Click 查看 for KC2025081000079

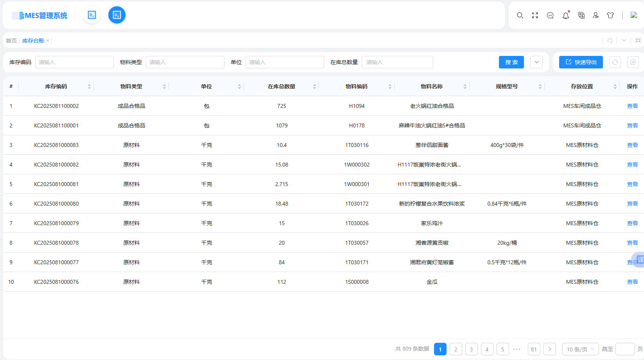[632, 223]
